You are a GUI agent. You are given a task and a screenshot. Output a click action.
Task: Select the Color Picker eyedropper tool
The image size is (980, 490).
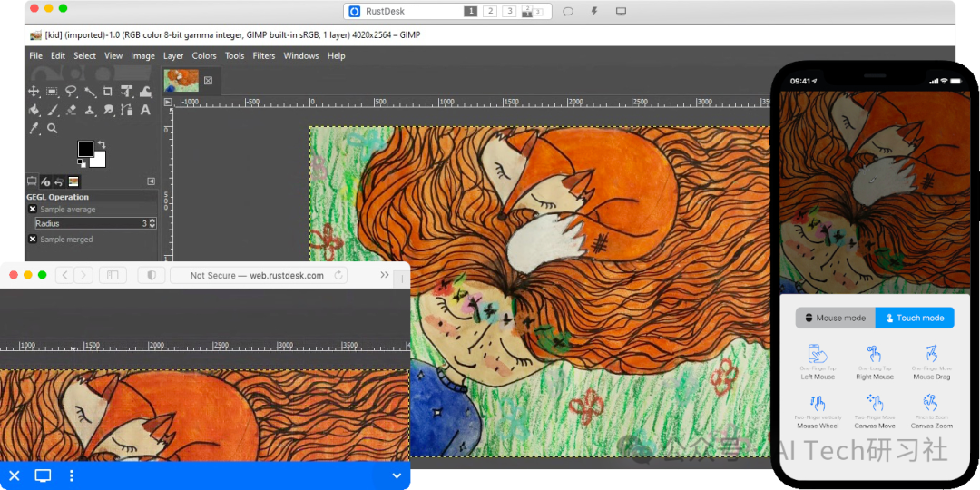[34, 128]
